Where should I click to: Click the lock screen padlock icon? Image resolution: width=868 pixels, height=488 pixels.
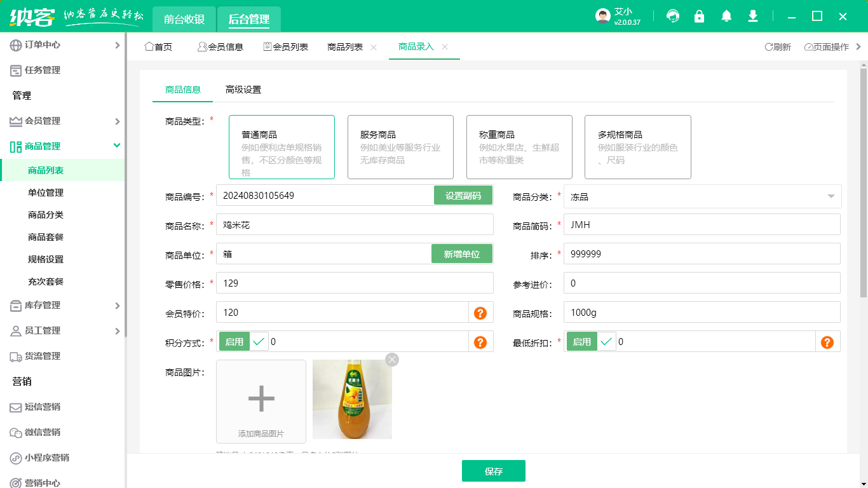[700, 16]
